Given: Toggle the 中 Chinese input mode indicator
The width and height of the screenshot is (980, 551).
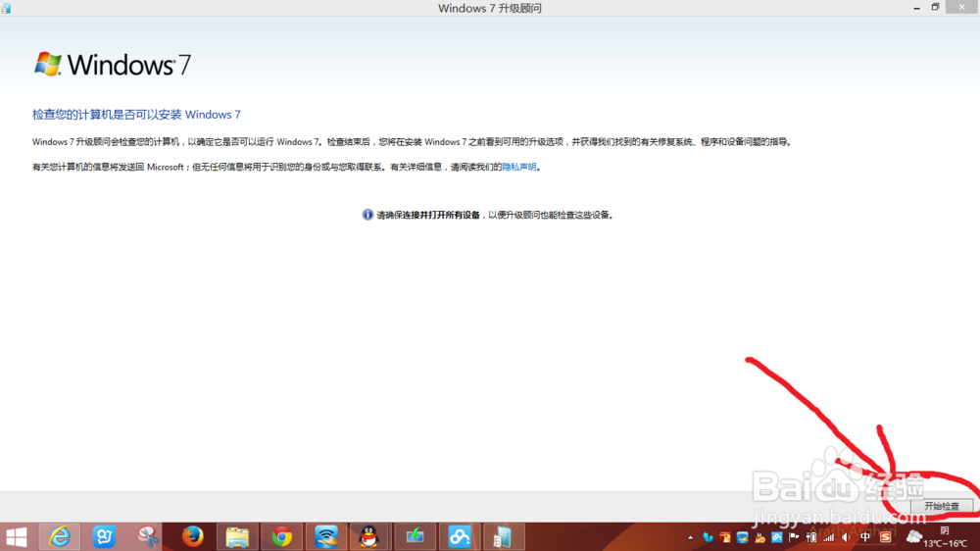Looking at the screenshot, I should point(865,537).
